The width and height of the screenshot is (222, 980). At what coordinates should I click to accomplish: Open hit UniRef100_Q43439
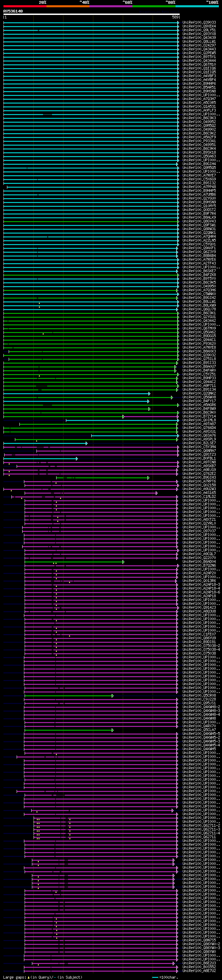point(199,38)
